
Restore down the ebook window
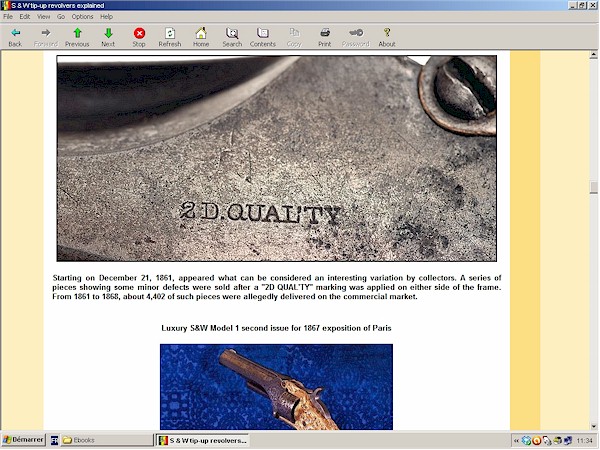[582, 5]
